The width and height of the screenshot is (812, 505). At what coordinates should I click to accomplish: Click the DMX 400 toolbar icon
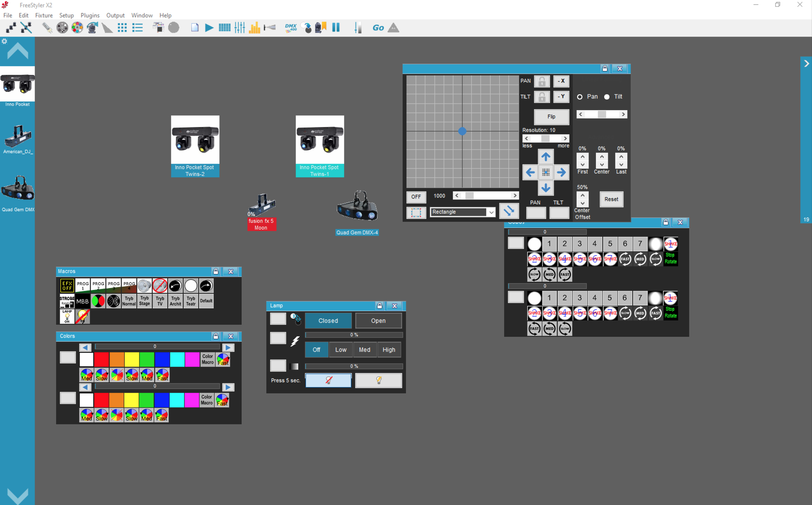[290, 28]
